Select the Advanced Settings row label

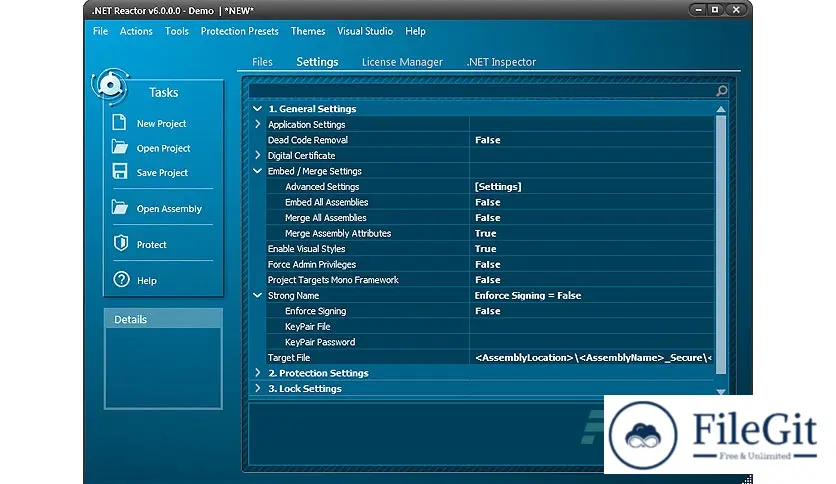pos(321,187)
